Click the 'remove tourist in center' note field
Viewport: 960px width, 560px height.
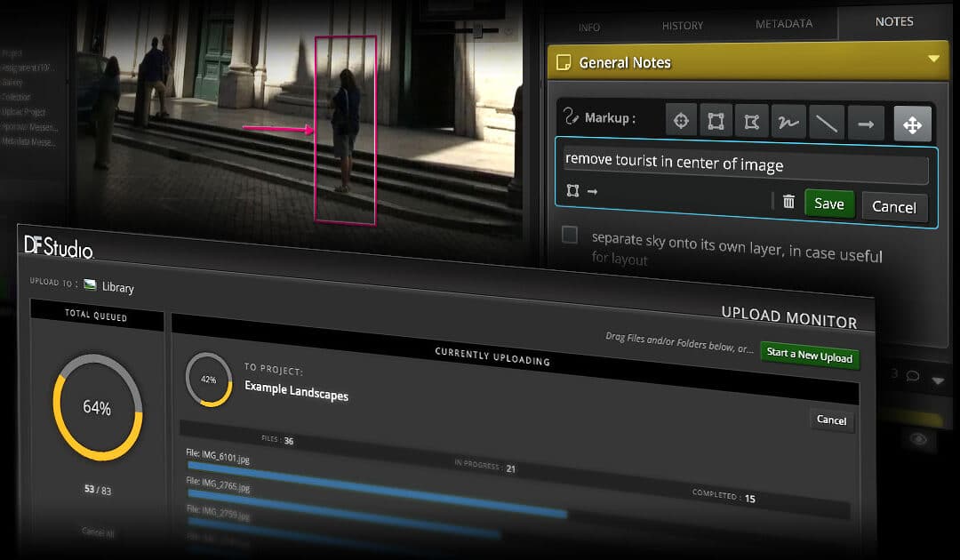click(745, 164)
